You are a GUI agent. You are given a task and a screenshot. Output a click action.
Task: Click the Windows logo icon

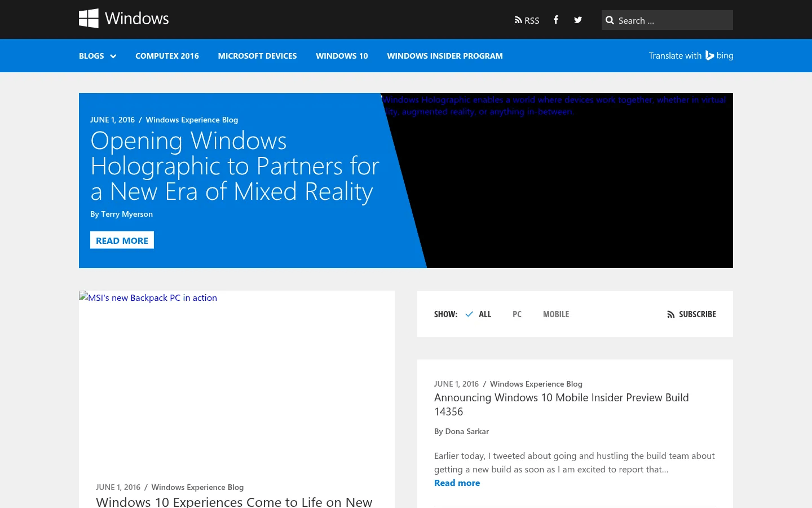coord(89,19)
